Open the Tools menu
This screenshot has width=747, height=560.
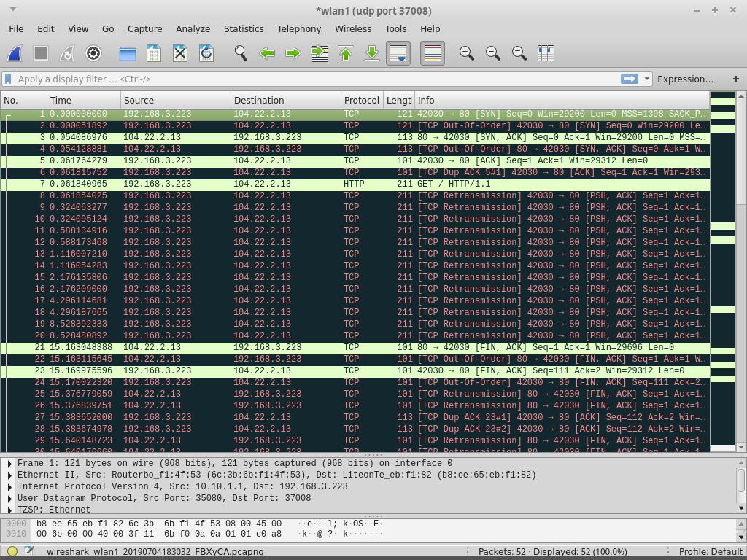pyautogui.click(x=396, y=29)
